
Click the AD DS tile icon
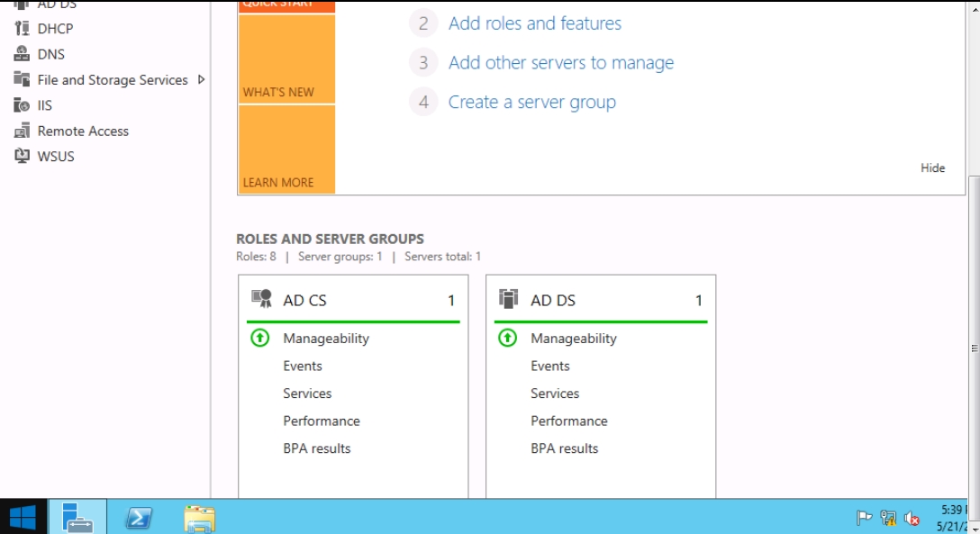pos(509,300)
